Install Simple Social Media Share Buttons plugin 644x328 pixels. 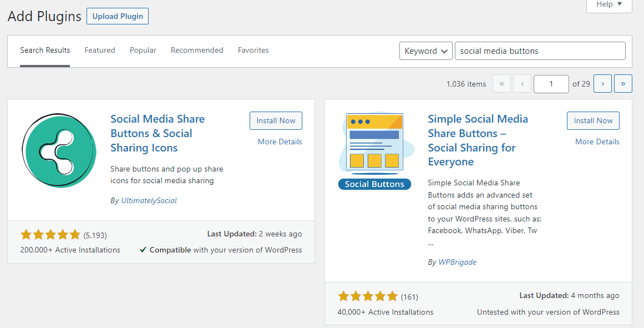593,120
